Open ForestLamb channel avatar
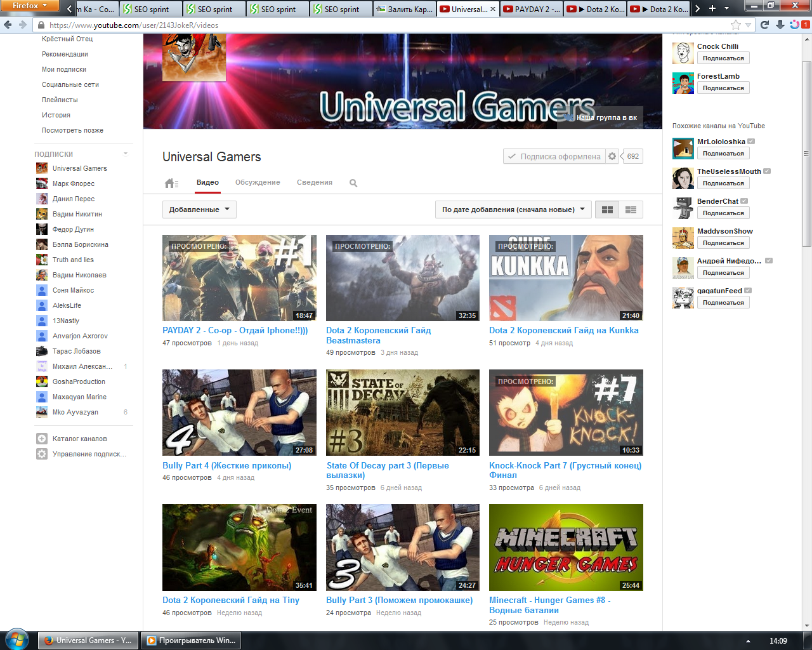 pos(683,83)
